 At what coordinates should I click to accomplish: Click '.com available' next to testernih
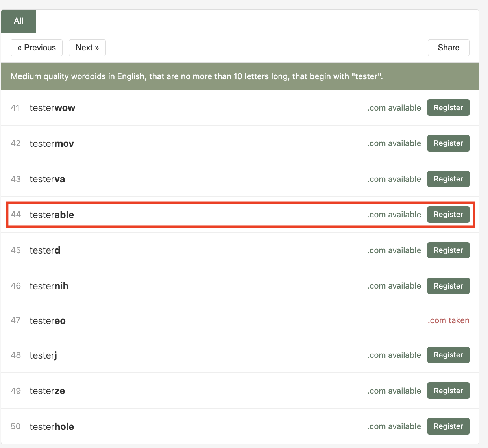394,286
